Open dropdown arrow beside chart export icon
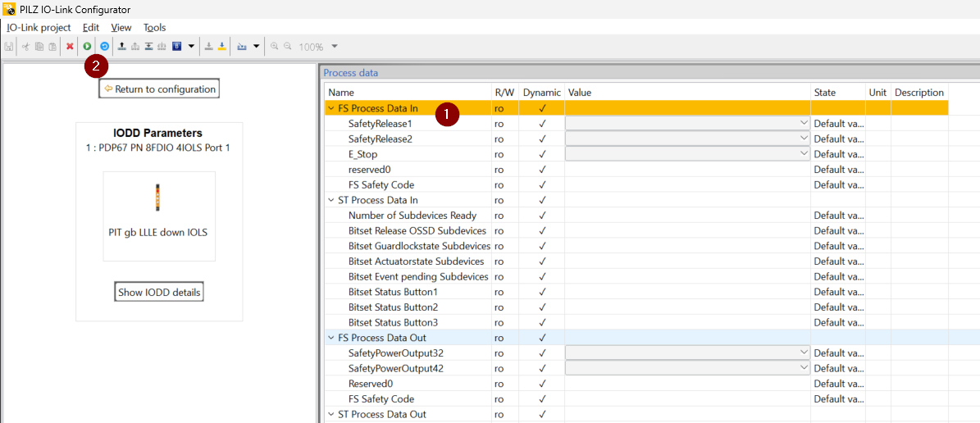Viewport: 980px width, 423px height. 256,46
